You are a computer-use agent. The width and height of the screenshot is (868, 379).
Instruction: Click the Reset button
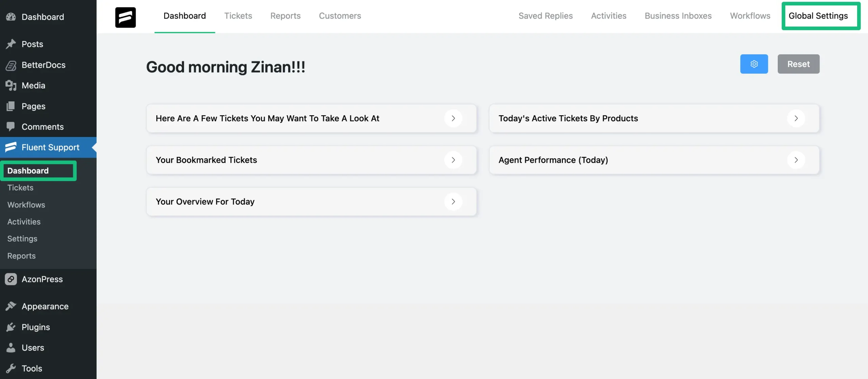(798, 64)
